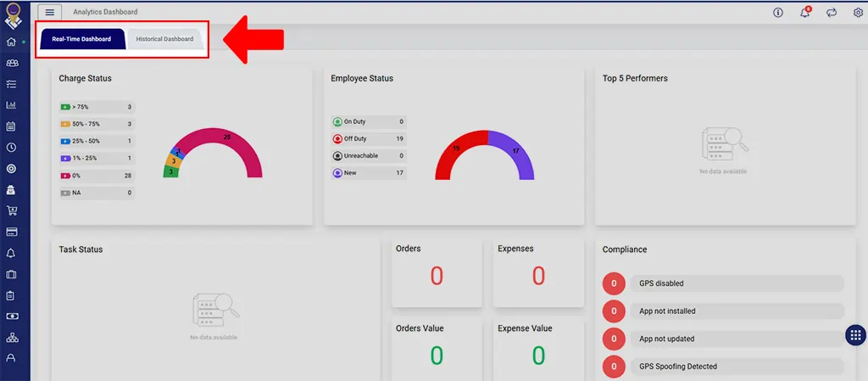Click the Employee Status card title
Viewport: 868px width, 381px height.
(362, 79)
